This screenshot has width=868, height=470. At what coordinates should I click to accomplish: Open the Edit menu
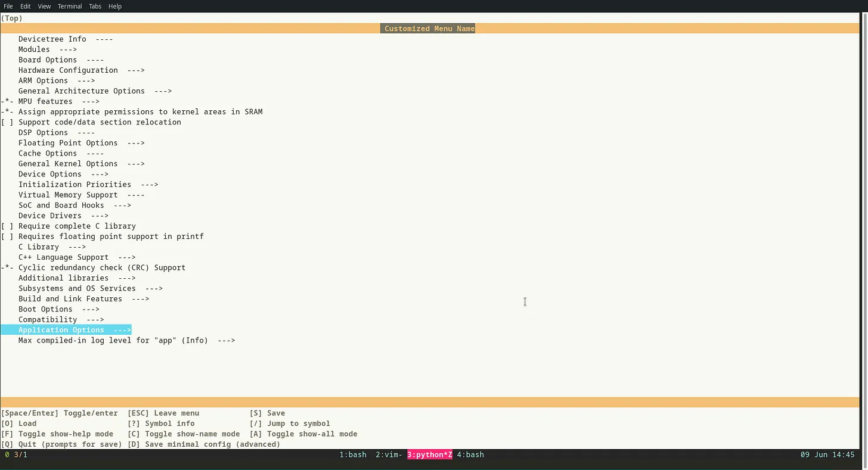click(25, 6)
